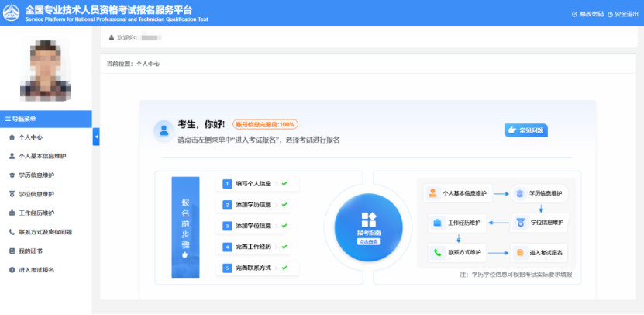Collapse the sidebar using the blue arrow handle

tap(96, 137)
